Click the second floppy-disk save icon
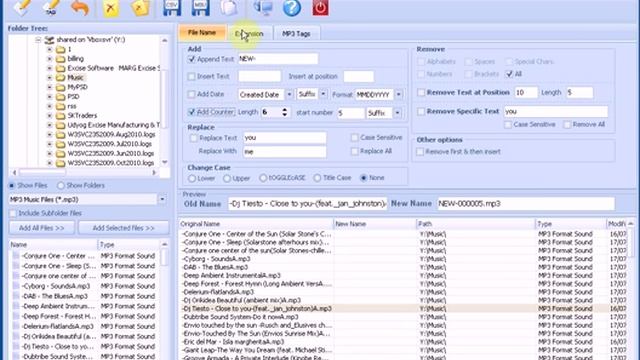This screenshot has width=640, height=360. pos(200,7)
